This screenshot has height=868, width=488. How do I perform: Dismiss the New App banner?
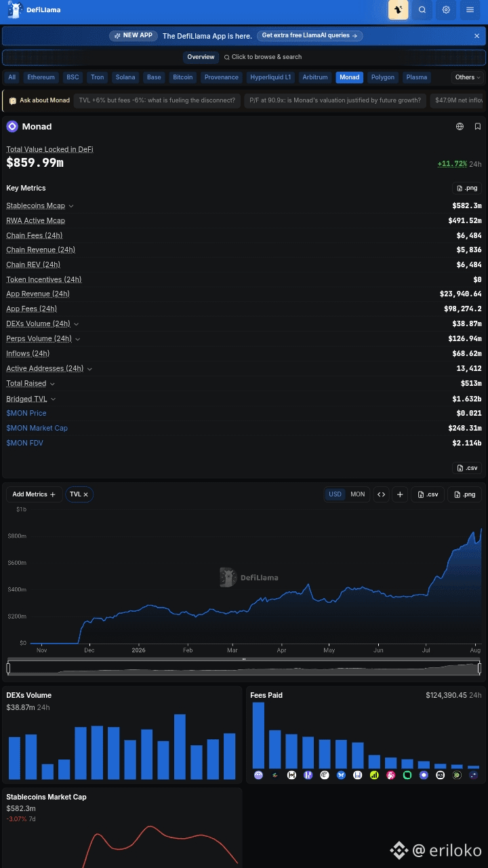point(476,36)
